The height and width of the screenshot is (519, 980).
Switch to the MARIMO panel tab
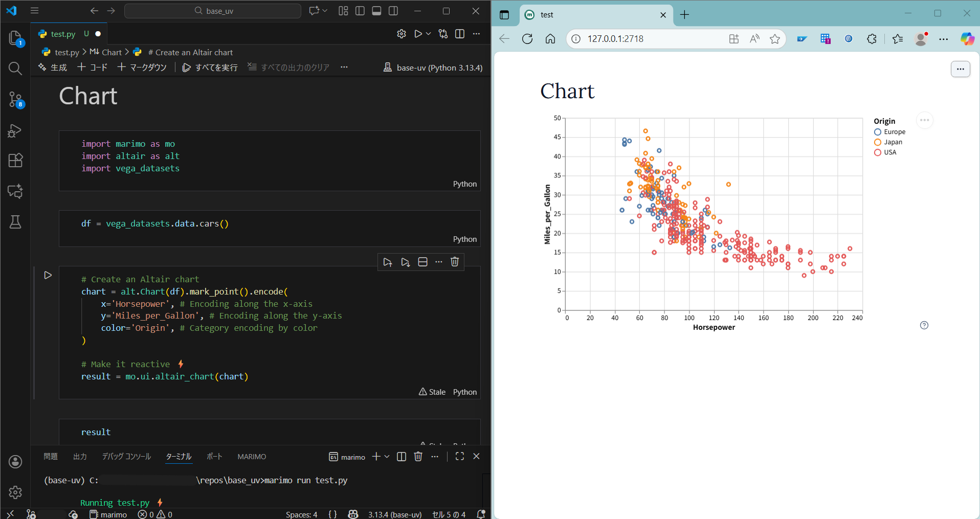pos(251,457)
